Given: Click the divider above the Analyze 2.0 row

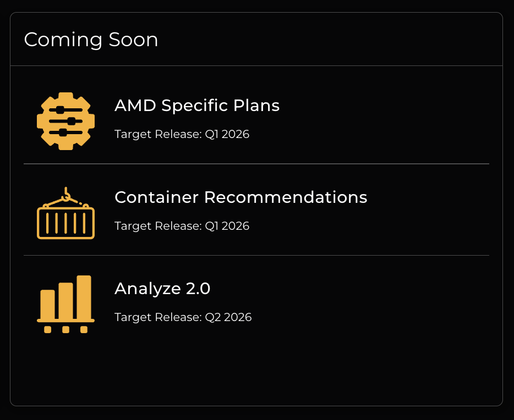Looking at the screenshot, I should click(256, 256).
